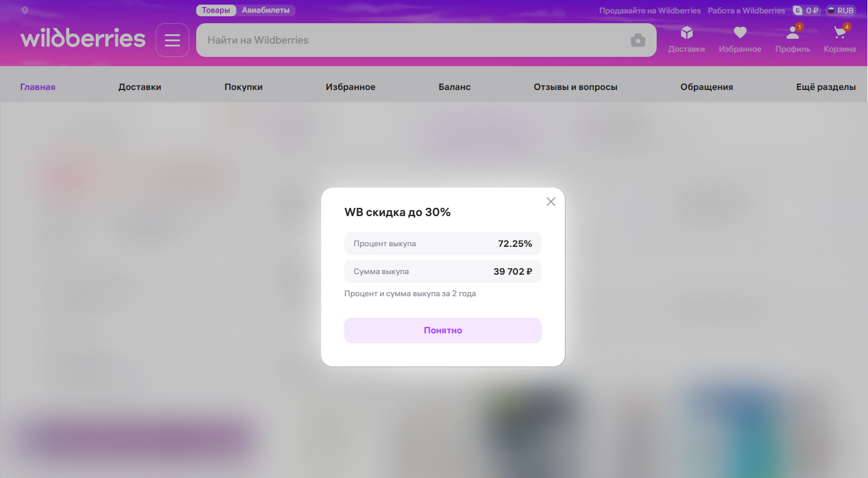The image size is (868, 478).
Task: Go to Отзывы и вопросы section
Action: 575,87
